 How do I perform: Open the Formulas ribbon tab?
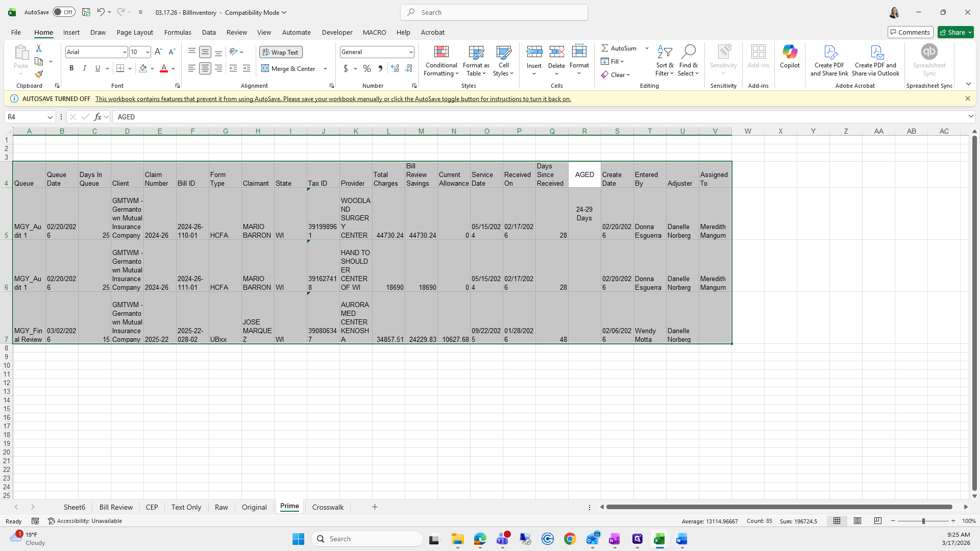[178, 32]
